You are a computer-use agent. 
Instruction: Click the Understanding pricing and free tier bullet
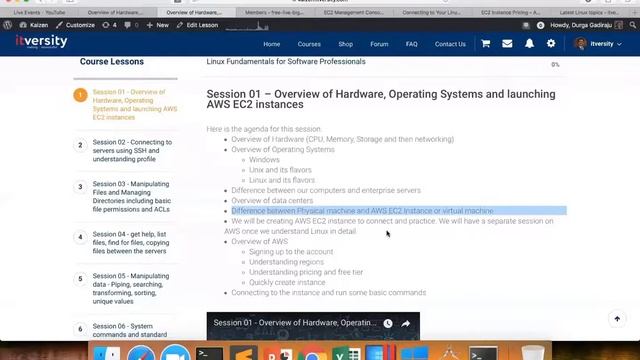306,272
